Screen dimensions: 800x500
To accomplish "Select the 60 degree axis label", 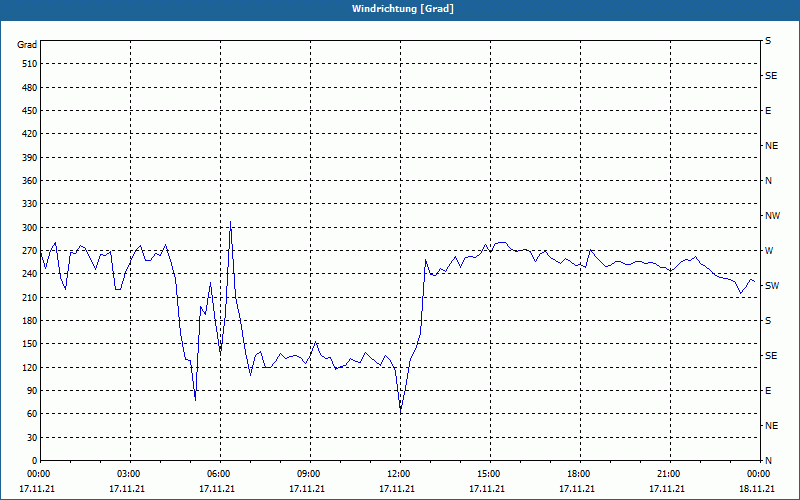I will [32, 414].
